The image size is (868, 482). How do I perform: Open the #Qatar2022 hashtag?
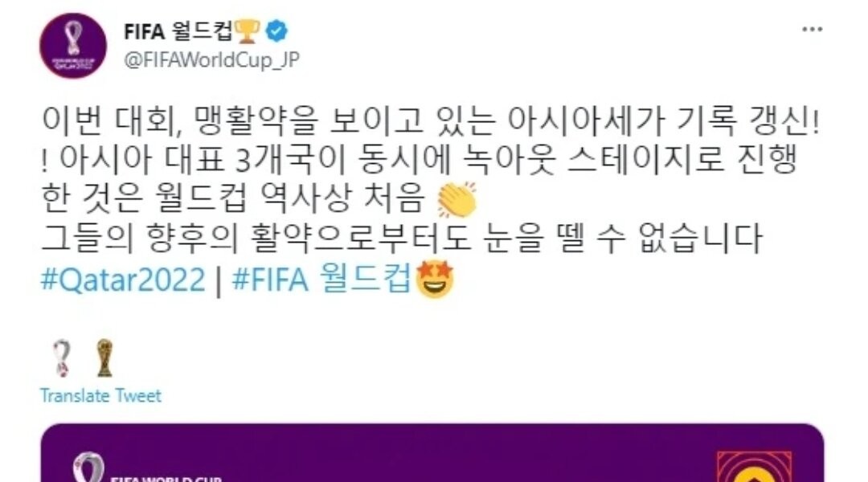[123, 280]
